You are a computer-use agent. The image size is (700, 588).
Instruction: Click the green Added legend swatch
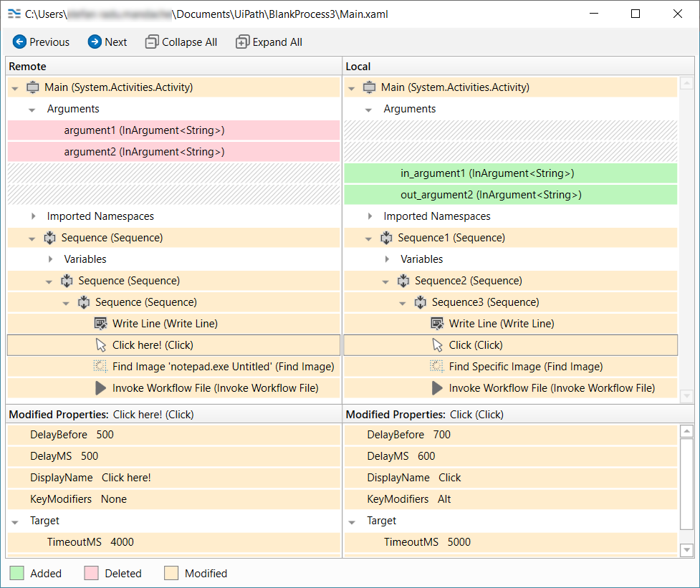click(16, 573)
